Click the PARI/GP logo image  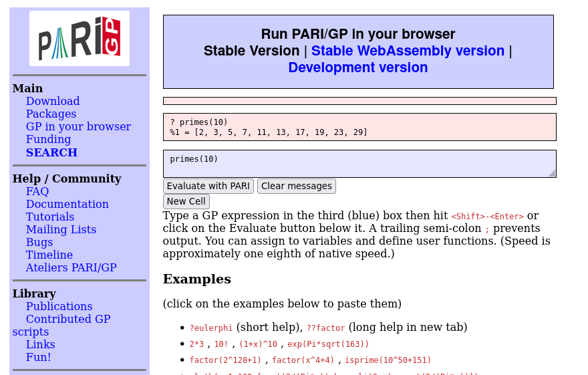[x=80, y=38]
